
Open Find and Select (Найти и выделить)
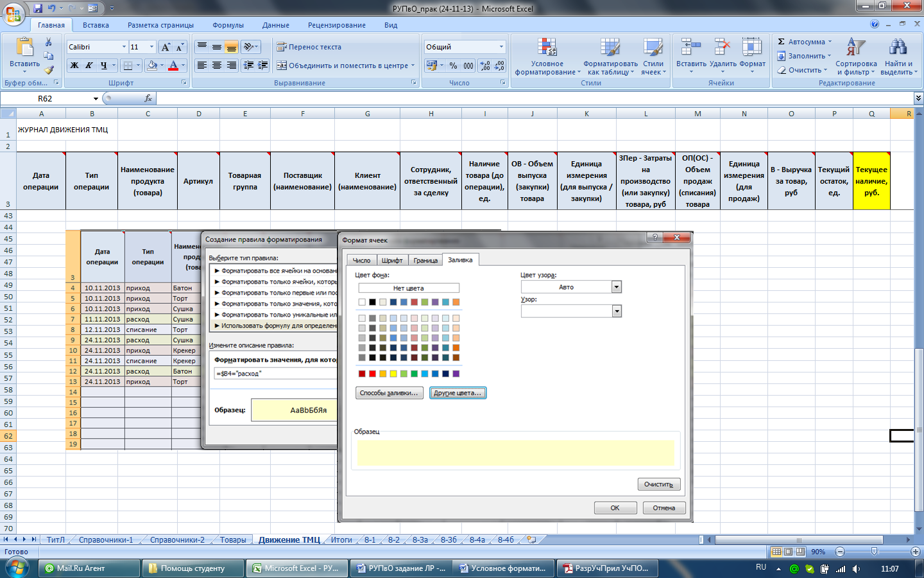coord(898,57)
